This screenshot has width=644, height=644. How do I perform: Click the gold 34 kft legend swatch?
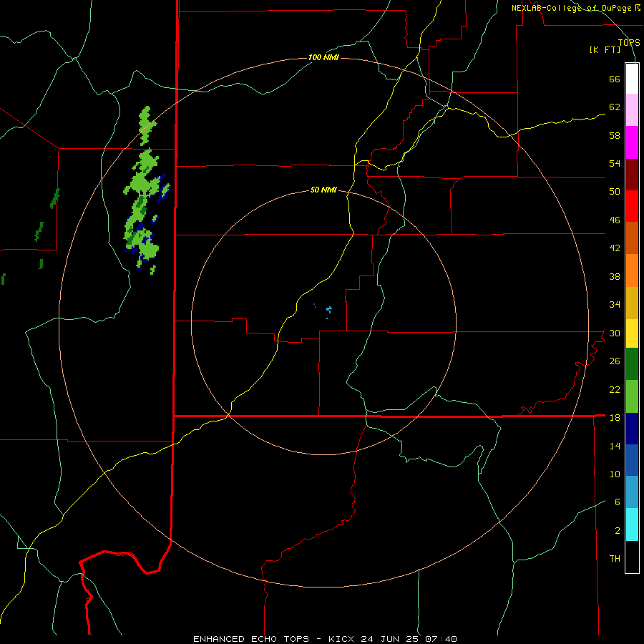click(632, 303)
